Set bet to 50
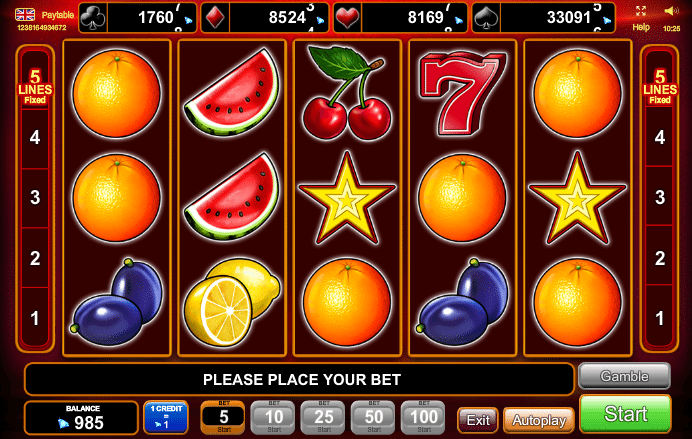 [374, 417]
